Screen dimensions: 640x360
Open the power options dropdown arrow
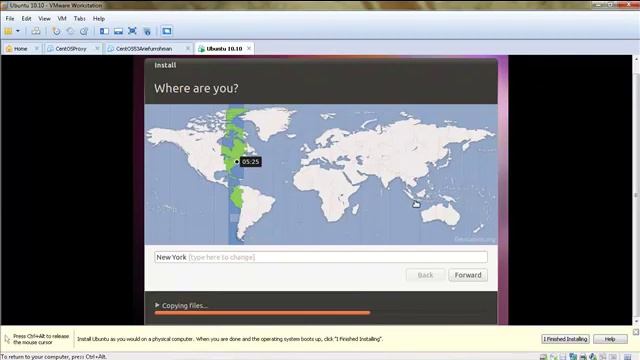tap(18, 31)
